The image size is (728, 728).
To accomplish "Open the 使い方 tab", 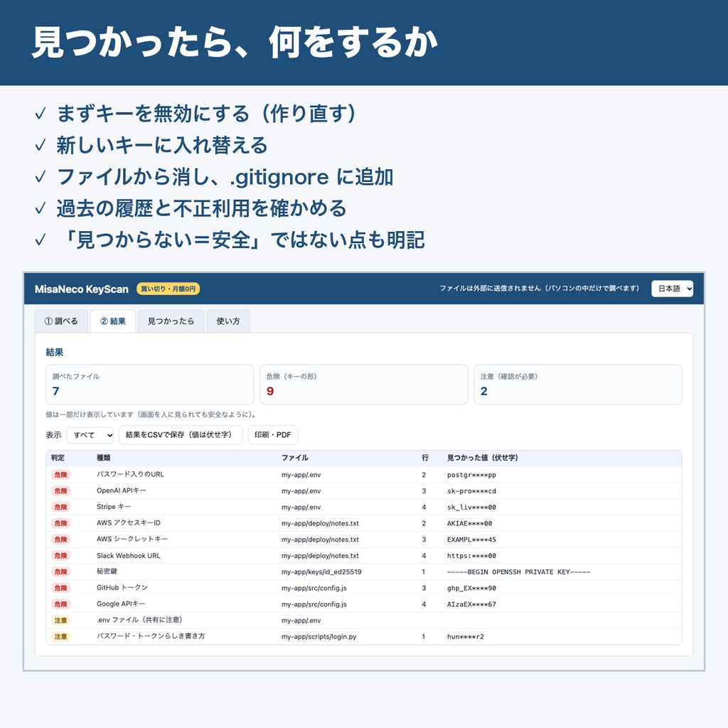I will pyautogui.click(x=228, y=321).
